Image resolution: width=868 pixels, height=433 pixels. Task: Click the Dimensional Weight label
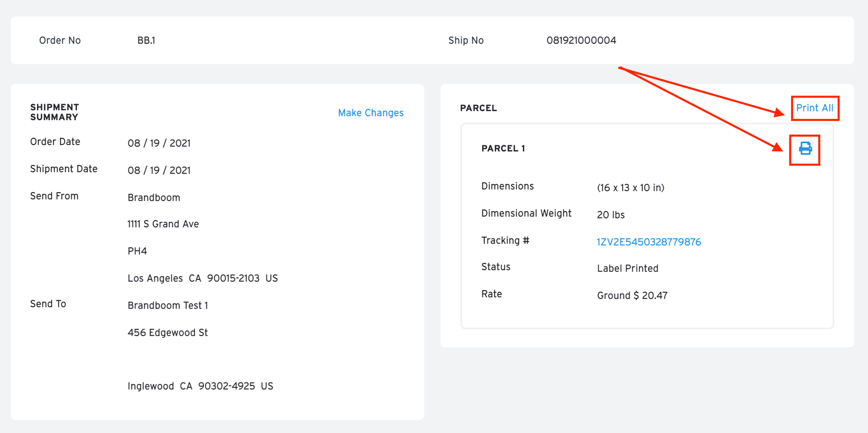click(526, 213)
